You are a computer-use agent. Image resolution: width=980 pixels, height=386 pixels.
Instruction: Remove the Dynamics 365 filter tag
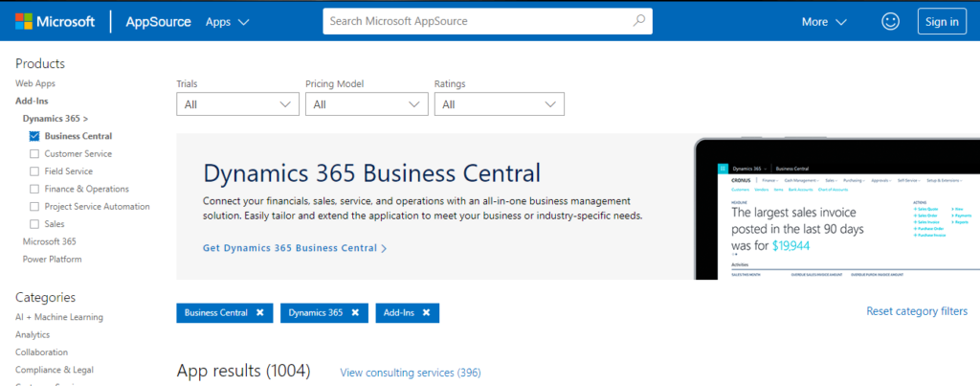(x=355, y=312)
